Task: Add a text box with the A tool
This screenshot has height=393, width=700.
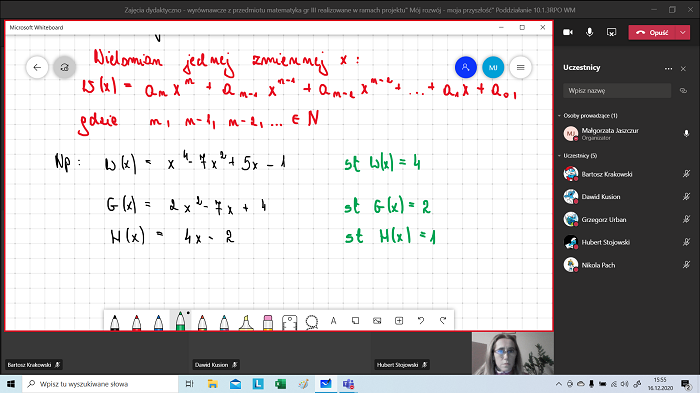Action: point(333,321)
